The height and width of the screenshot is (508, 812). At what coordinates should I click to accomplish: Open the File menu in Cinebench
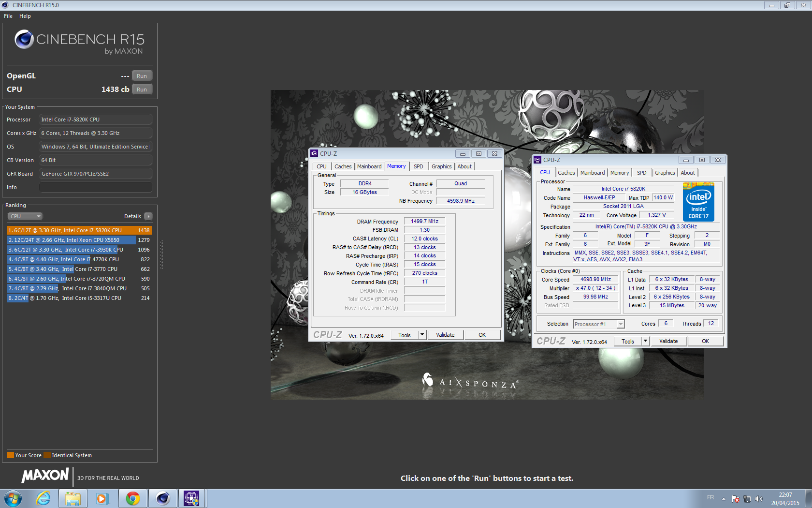coord(8,16)
